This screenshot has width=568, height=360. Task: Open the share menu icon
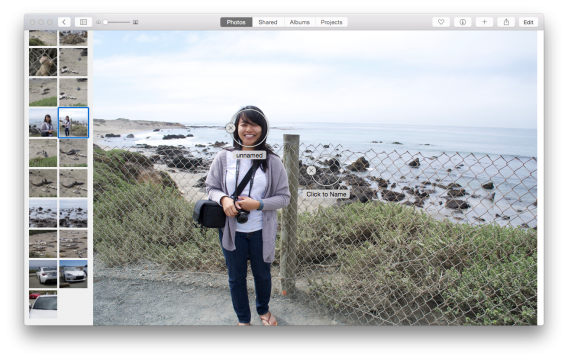click(506, 22)
